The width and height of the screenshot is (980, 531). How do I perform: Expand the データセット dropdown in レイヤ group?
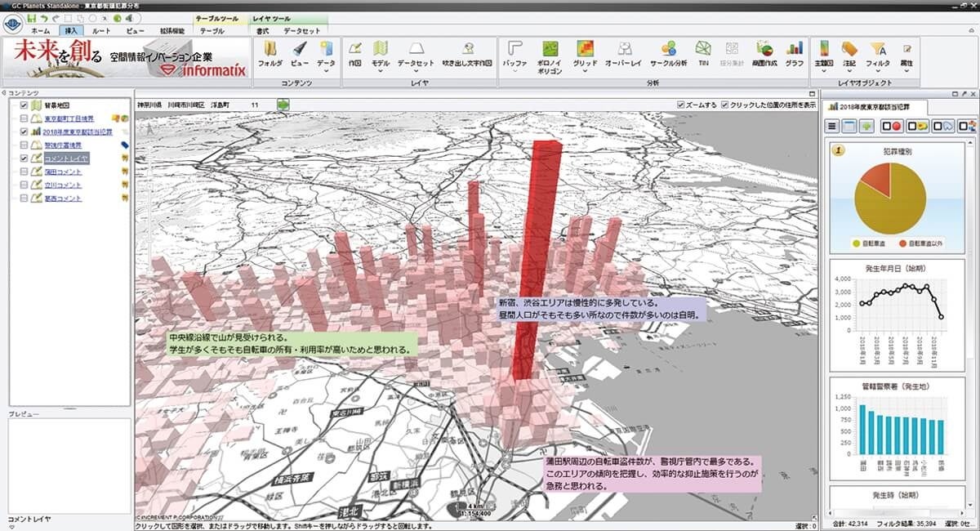click(416, 72)
